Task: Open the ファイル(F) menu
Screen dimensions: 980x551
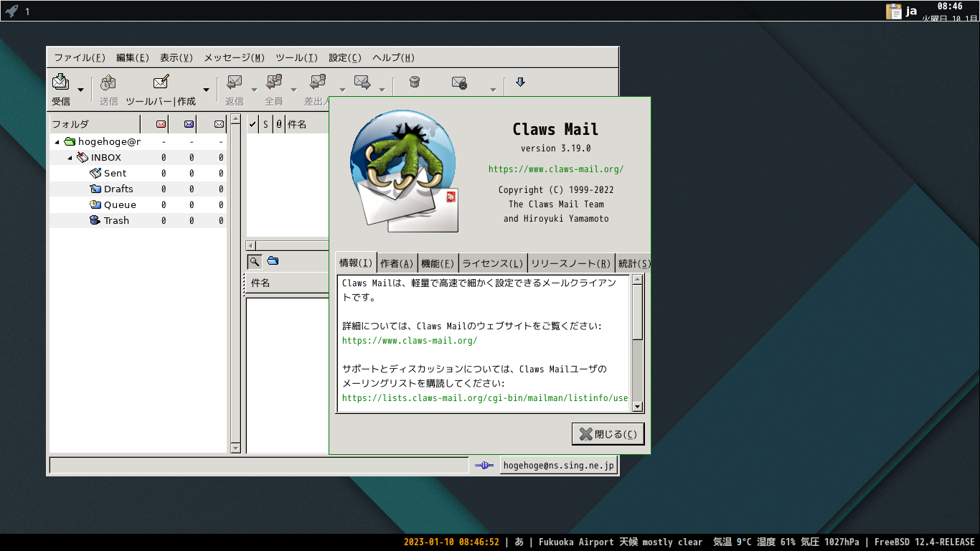Action: [x=80, y=57]
